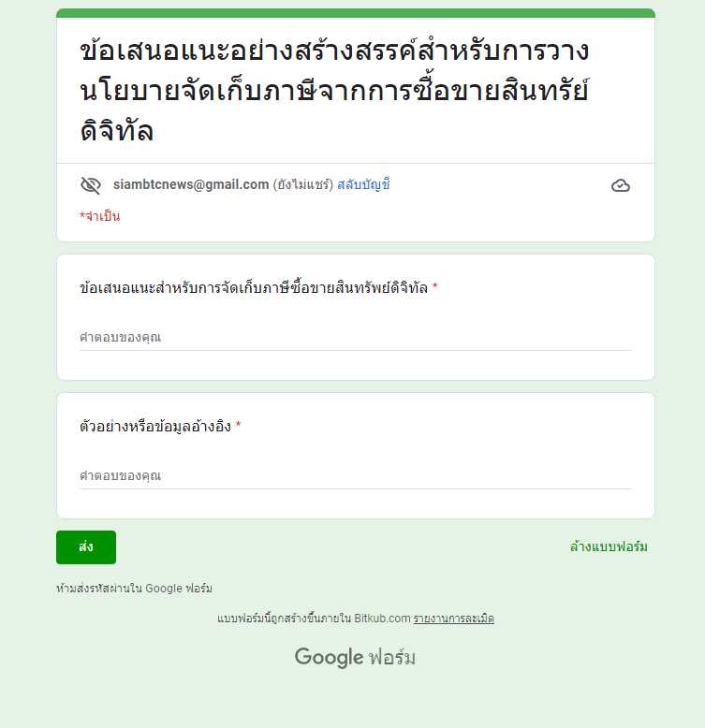Click ล้างแบบฟอร์ม to clear the form
Viewport: 705px width, 728px height.
tap(609, 546)
